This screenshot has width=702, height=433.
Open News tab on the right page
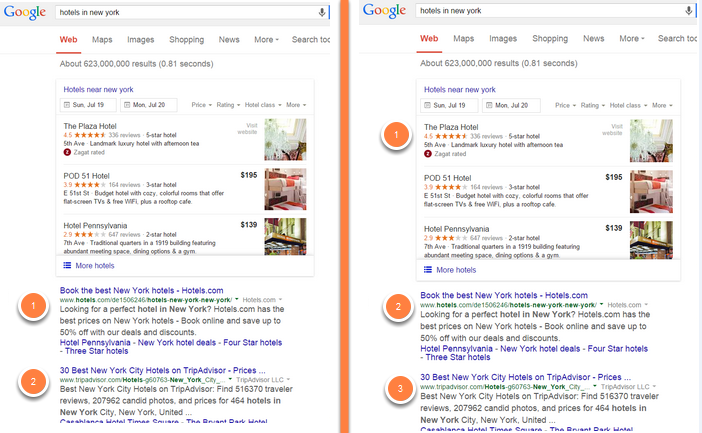(593, 39)
